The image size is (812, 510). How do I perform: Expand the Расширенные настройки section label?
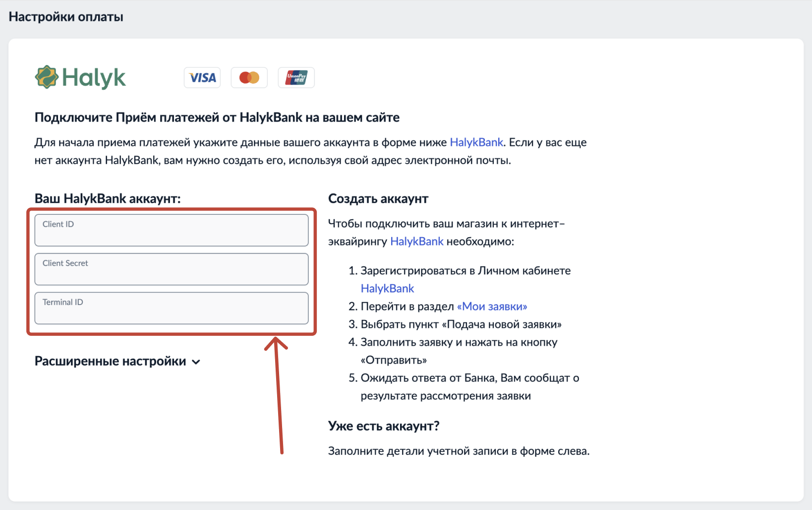pos(110,361)
